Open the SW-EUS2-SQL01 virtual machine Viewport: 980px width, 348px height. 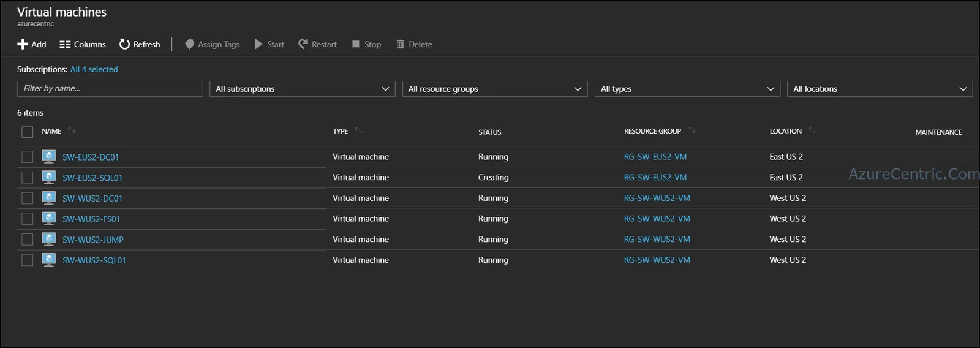92,178
